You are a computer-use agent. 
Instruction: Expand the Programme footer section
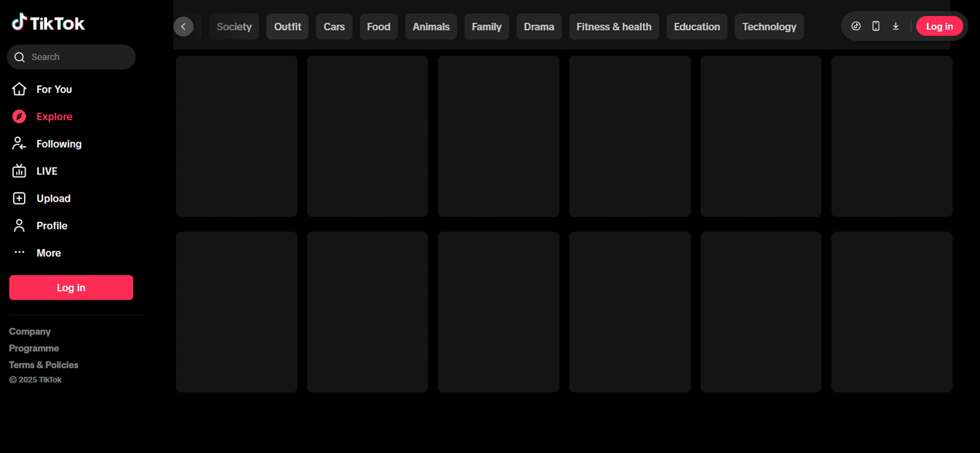(x=34, y=348)
